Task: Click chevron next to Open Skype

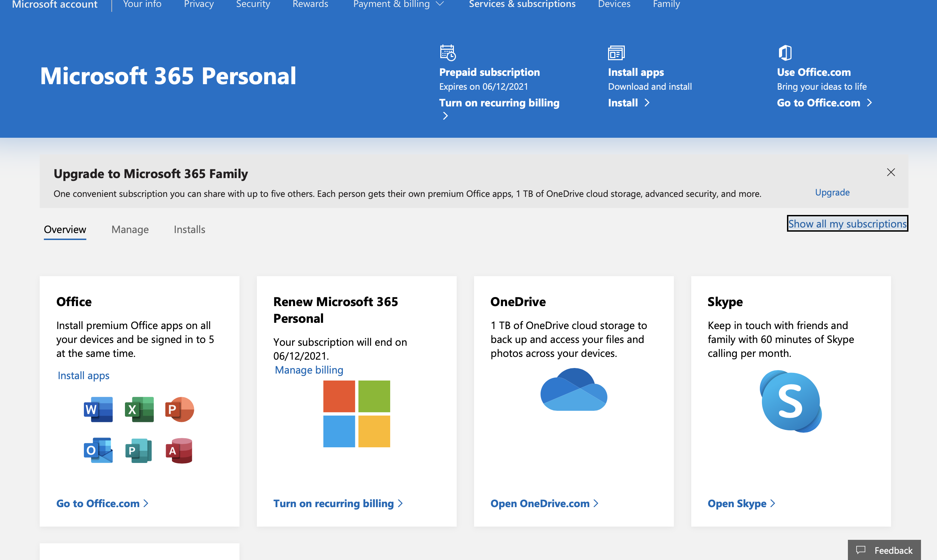Action: tap(772, 503)
